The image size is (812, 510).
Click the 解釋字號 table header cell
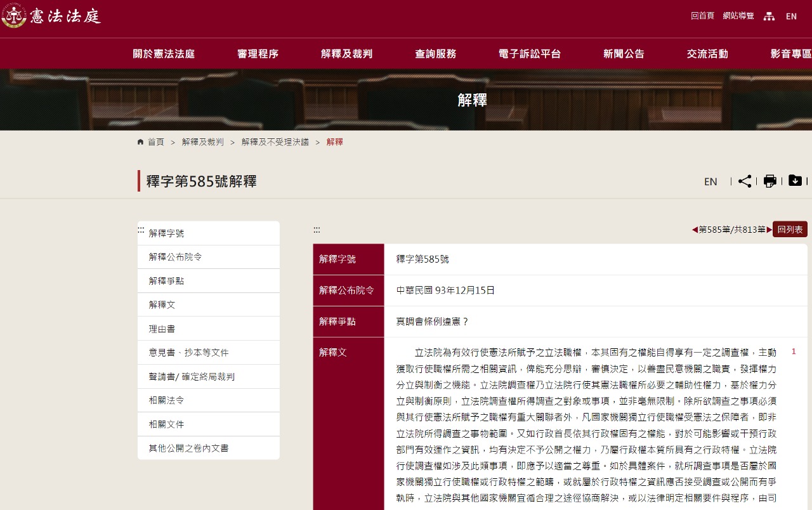point(348,259)
